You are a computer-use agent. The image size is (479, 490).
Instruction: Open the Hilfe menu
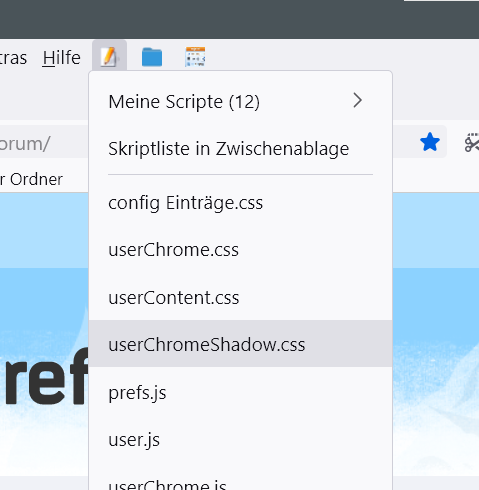click(x=62, y=58)
